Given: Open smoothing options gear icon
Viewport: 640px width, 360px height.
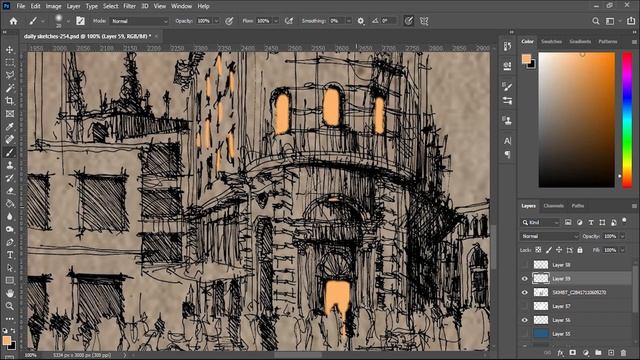Looking at the screenshot, I should pos(361,21).
